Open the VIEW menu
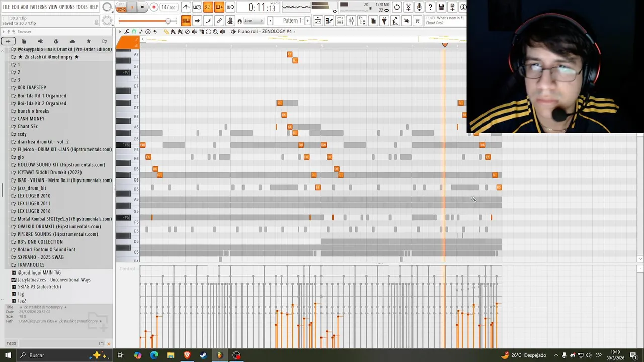The width and height of the screenshot is (644, 362). tap(53, 7)
